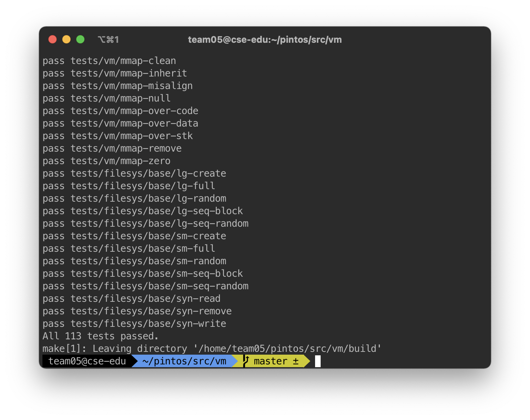The image size is (530, 420).
Task: Click the line 'pass tests/filesys/base/syn-write'
Action: [x=134, y=324]
